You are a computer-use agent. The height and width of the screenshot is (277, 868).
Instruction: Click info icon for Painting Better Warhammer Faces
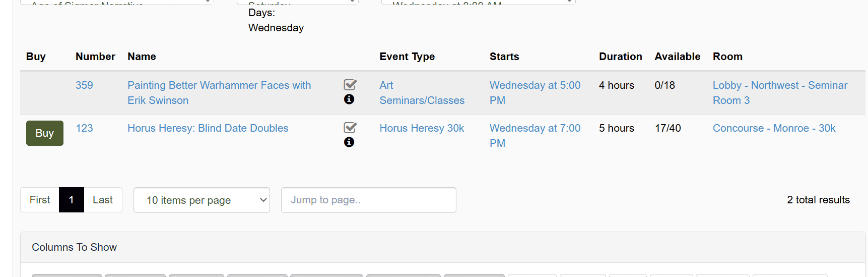click(x=349, y=99)
